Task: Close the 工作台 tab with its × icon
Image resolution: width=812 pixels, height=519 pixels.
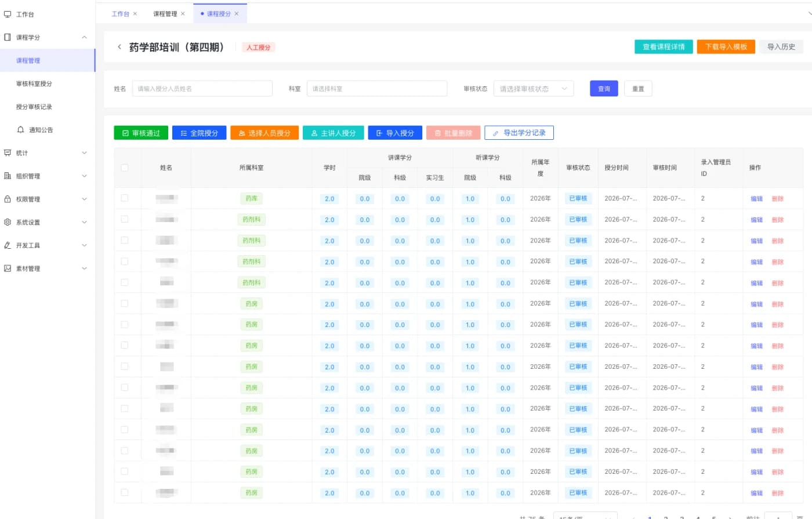Action: [x=135, y=14]
